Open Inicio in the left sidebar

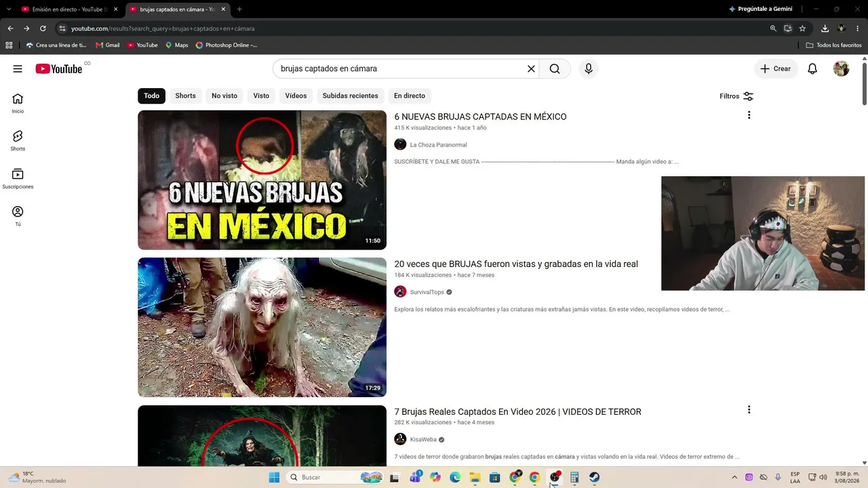[x=18, y=103]
